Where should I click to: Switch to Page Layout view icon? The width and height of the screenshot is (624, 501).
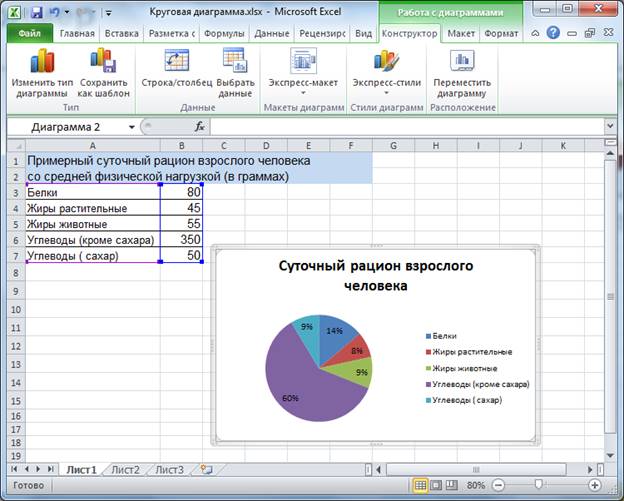click(x=436, y=485)
